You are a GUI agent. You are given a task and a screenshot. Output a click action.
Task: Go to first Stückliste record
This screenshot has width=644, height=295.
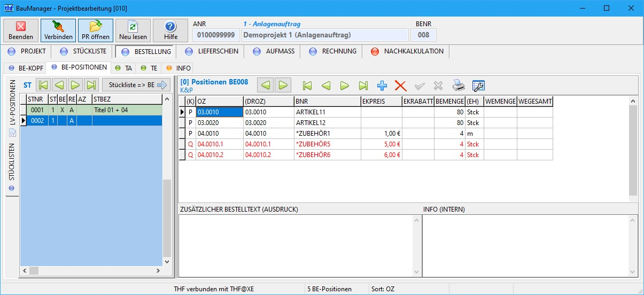click(44, 85)
